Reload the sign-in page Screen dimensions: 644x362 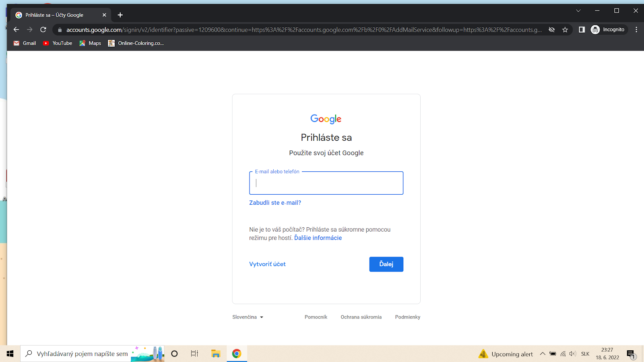(x=43, y=29)
